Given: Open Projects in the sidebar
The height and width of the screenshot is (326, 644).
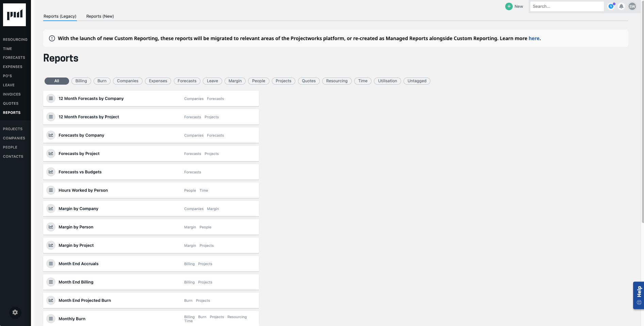Looking at the screenshot, I should (13, 129).
